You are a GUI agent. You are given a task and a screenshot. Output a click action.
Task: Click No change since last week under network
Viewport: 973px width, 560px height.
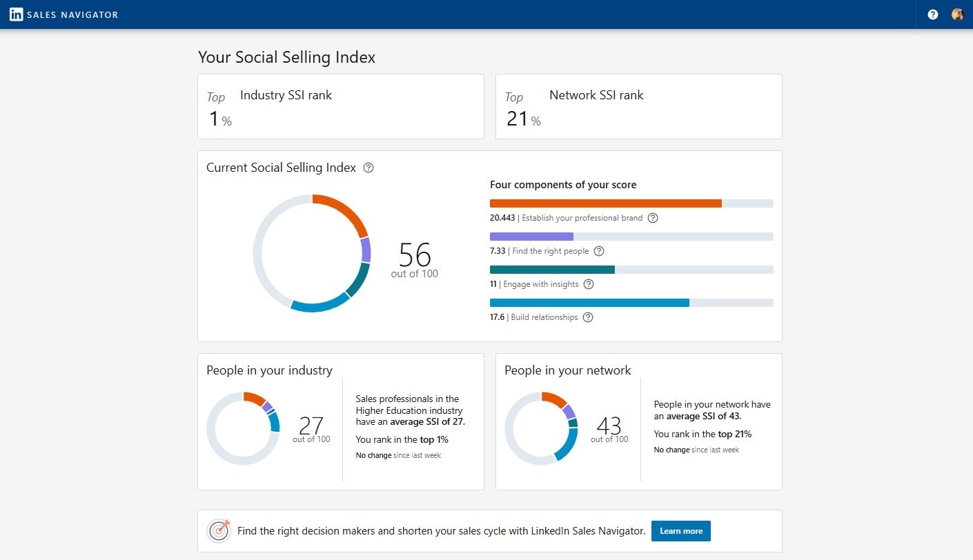[696, 450]
